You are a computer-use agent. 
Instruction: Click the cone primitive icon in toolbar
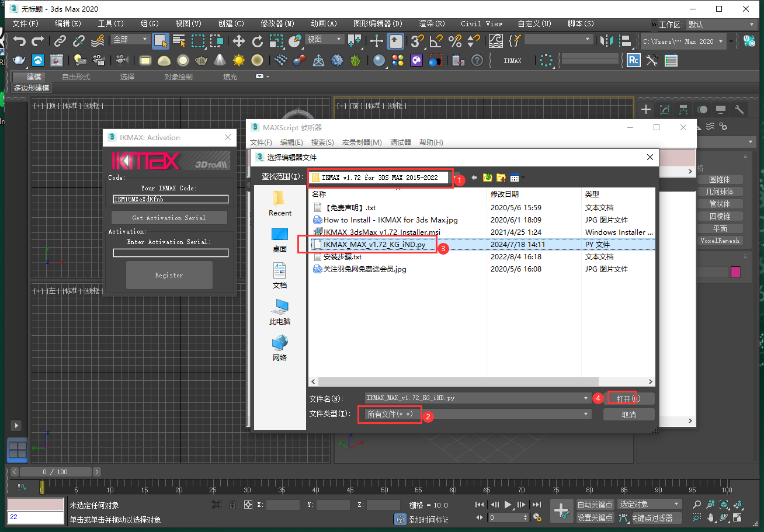220,60
